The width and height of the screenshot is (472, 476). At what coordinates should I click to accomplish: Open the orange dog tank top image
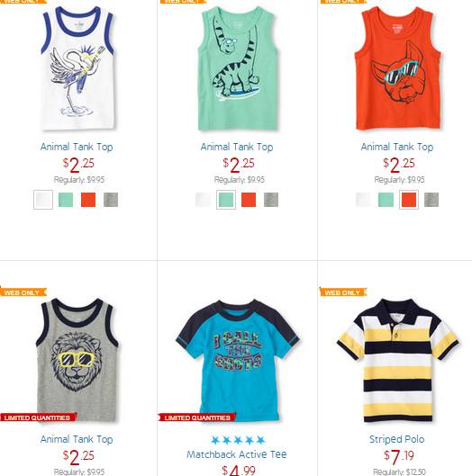398,68
